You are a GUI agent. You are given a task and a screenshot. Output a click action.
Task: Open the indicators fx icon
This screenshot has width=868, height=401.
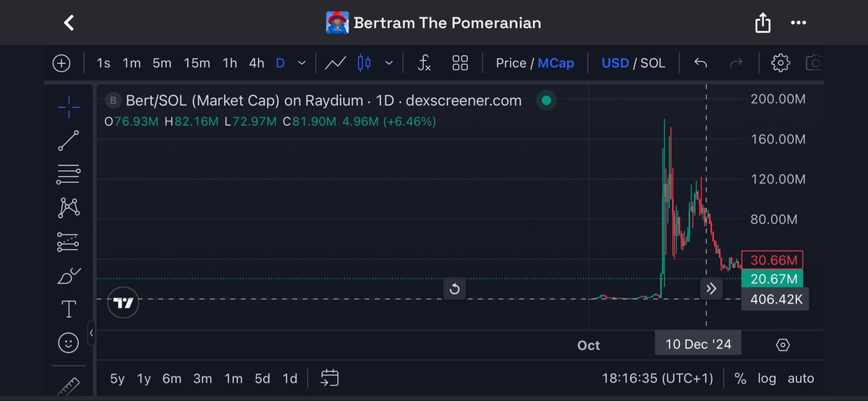(x=425, y=63)
